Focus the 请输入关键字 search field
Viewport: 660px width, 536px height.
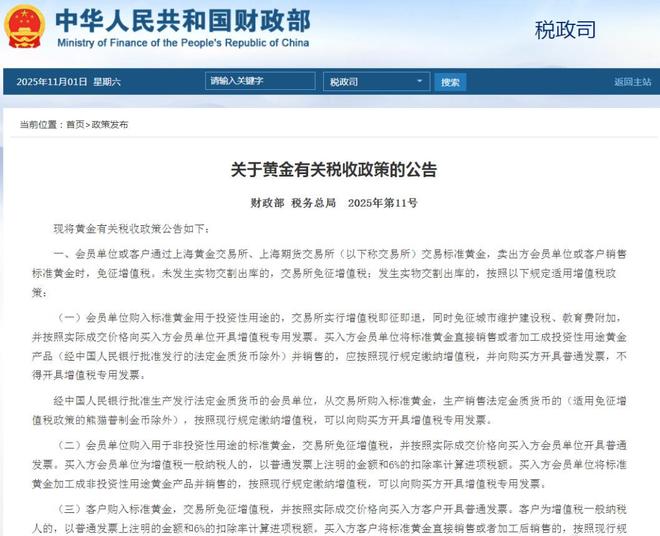260,81
